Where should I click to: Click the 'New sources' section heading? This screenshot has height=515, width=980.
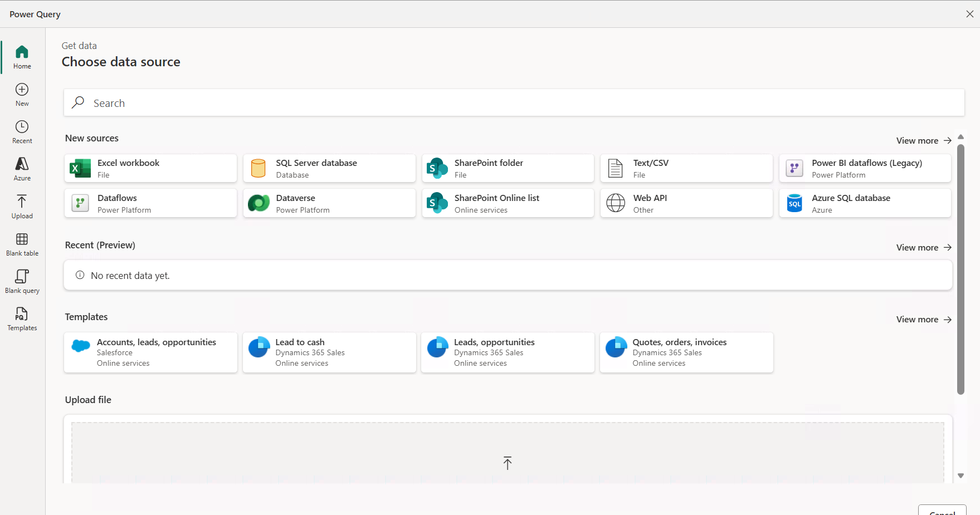point(92,138)
